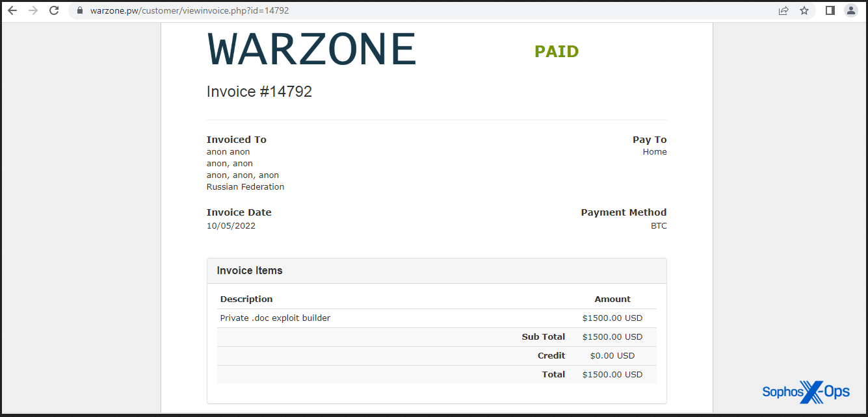Click the Payment Method label

click(x=624, y=212)
